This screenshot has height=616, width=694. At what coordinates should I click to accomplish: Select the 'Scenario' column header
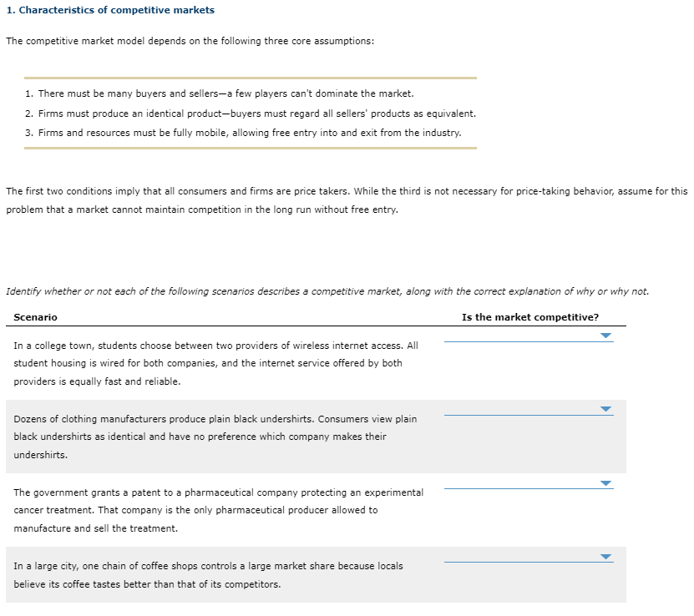(34, 316)
